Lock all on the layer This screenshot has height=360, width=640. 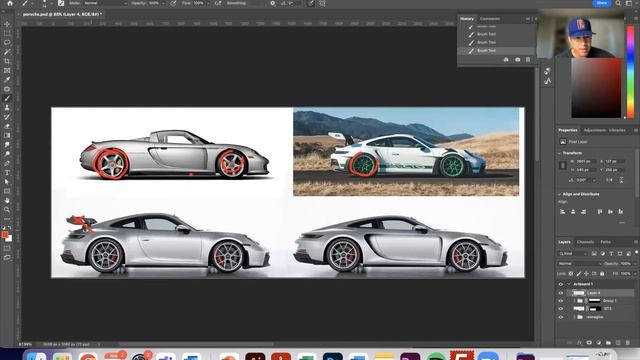pyautogui.click(x=602, y=273)
